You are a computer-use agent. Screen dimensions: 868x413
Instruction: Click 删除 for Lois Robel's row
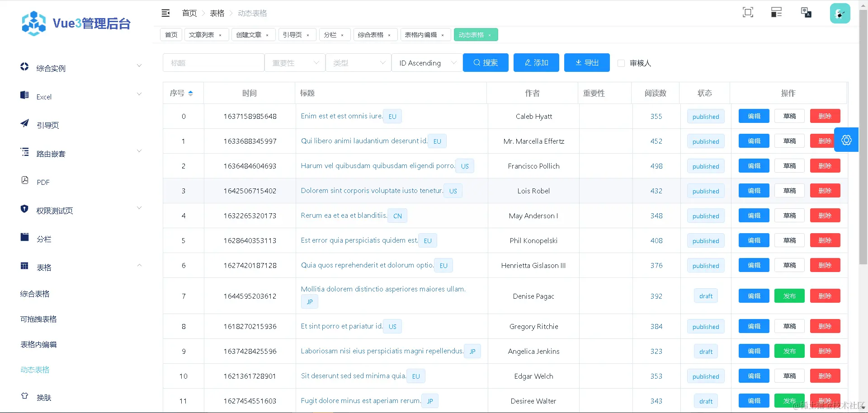pyautogui.click(x=825, y=191)
